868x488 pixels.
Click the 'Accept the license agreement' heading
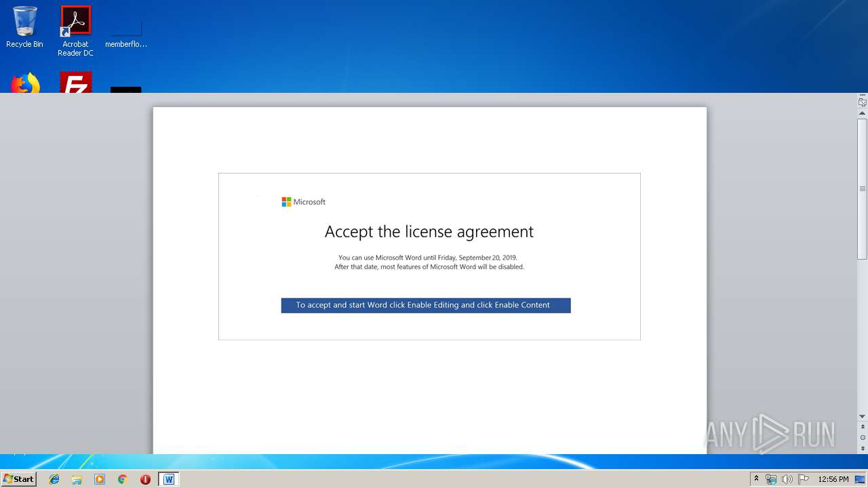coord(429,232)
